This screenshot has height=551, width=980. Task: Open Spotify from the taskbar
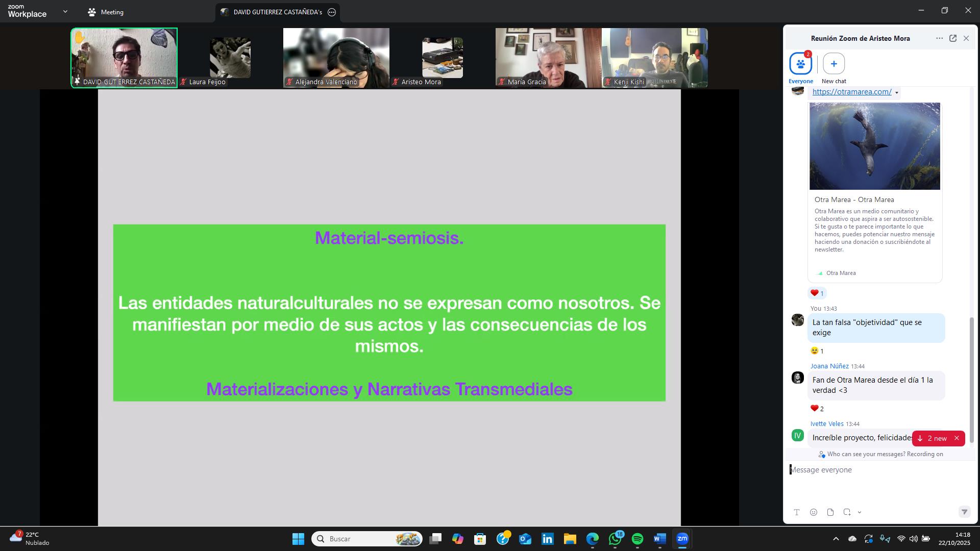pyautogui.click(x=637, y=539)
